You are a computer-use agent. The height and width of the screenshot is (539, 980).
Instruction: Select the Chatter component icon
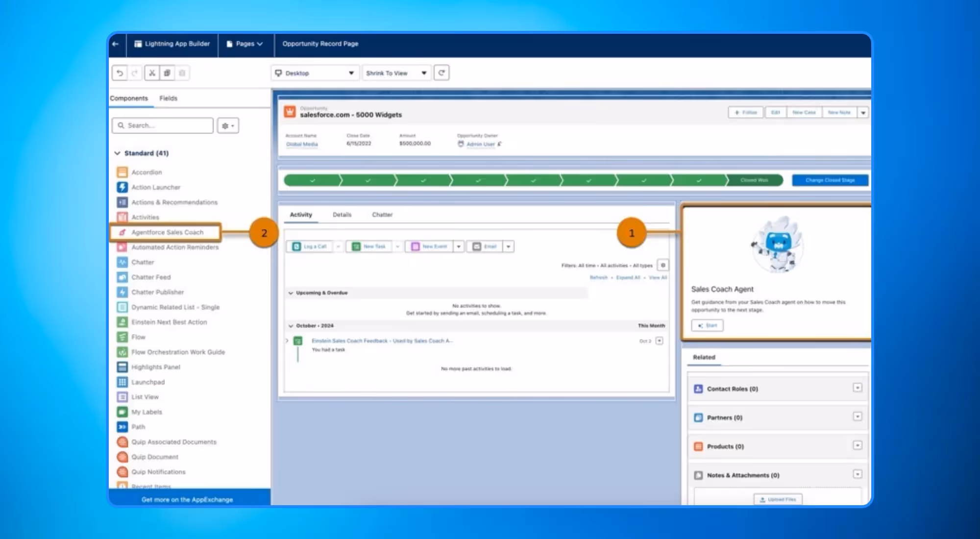tap(122, 262)
